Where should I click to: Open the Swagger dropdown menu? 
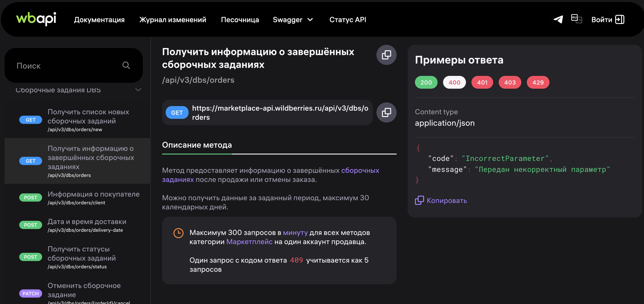[293, 19]
